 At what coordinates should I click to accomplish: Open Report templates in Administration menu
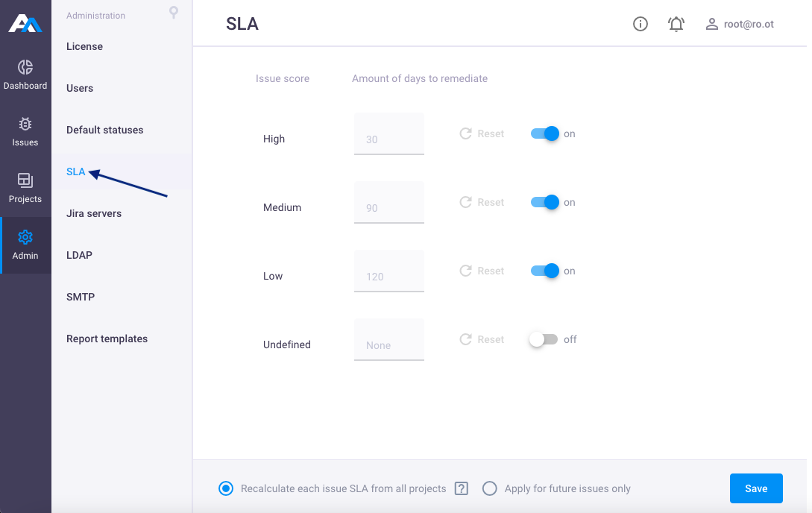pyautogui.click(x=107, y=339)
